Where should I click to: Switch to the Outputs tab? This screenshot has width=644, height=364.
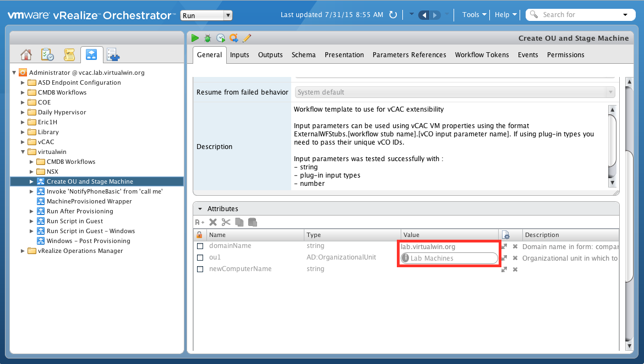(x=270, y=55)
